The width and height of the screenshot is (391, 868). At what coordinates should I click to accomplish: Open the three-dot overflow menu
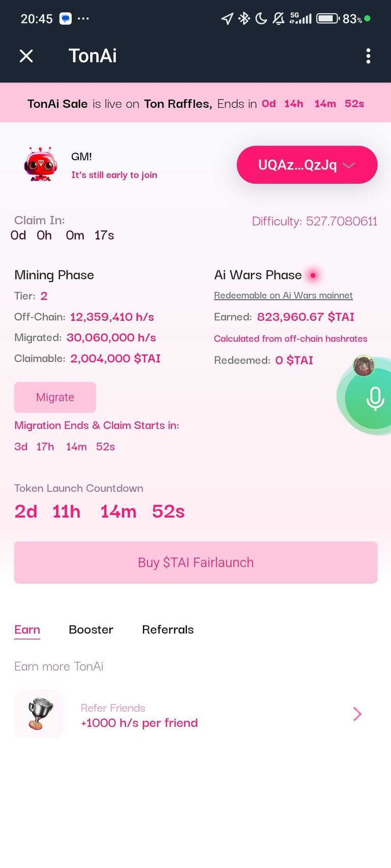click(368, 56)
